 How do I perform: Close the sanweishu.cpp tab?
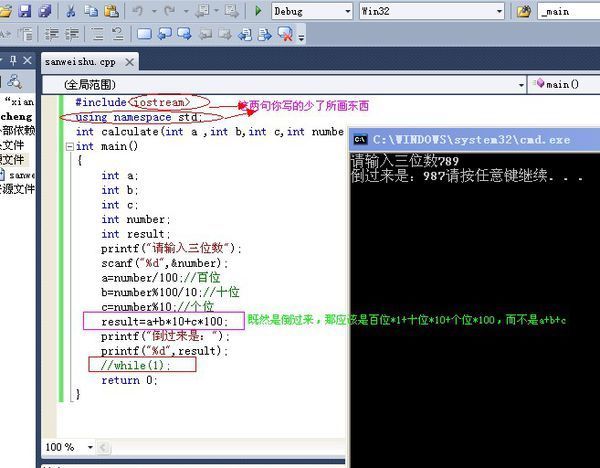[x=130, y=62]
